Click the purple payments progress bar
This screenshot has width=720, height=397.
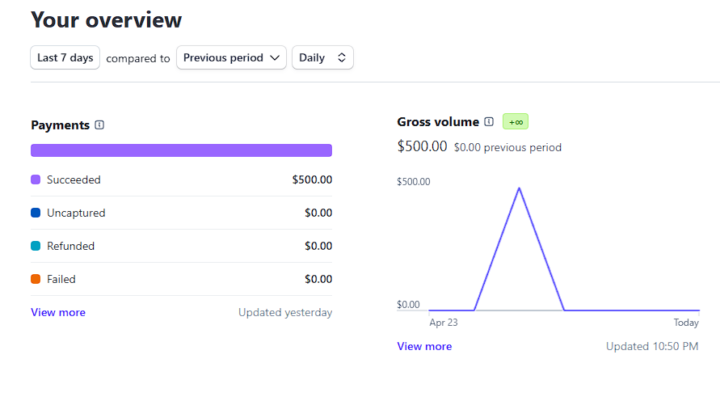(x=181, y=151)
